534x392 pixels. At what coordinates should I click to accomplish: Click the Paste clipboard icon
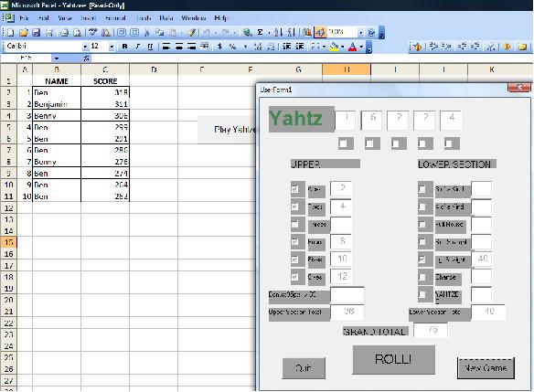[173, 32]
